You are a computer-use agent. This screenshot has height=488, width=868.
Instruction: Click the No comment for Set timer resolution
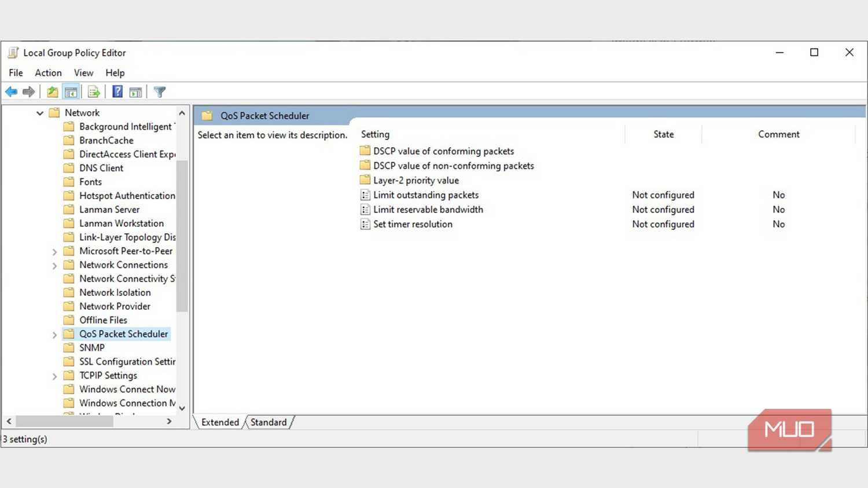pyautogui.click(x=779, y=224)
